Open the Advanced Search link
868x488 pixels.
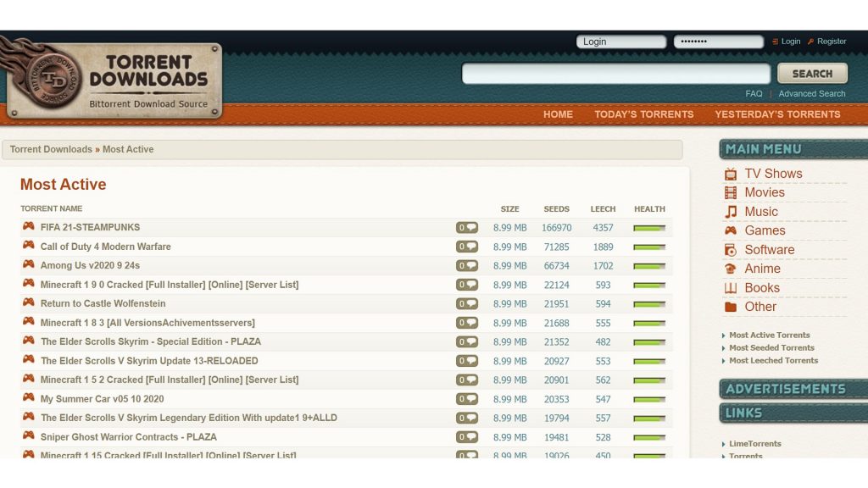(811, 94)
